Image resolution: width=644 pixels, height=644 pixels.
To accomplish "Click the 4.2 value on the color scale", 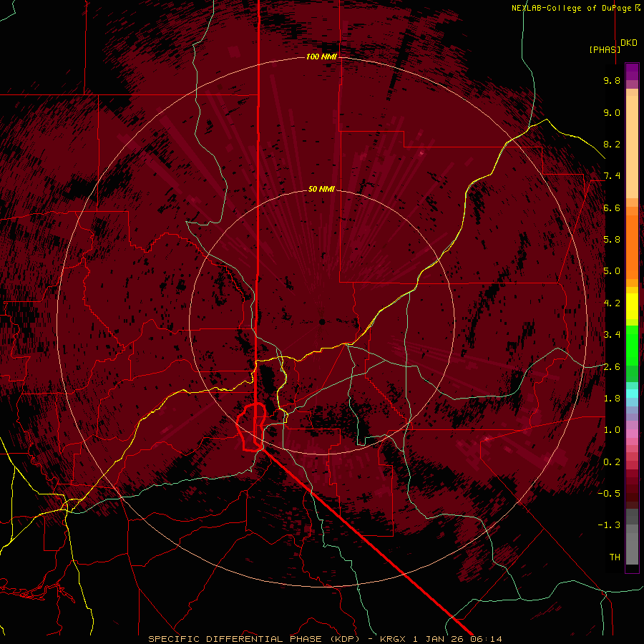I will click(x=612, y=303).
